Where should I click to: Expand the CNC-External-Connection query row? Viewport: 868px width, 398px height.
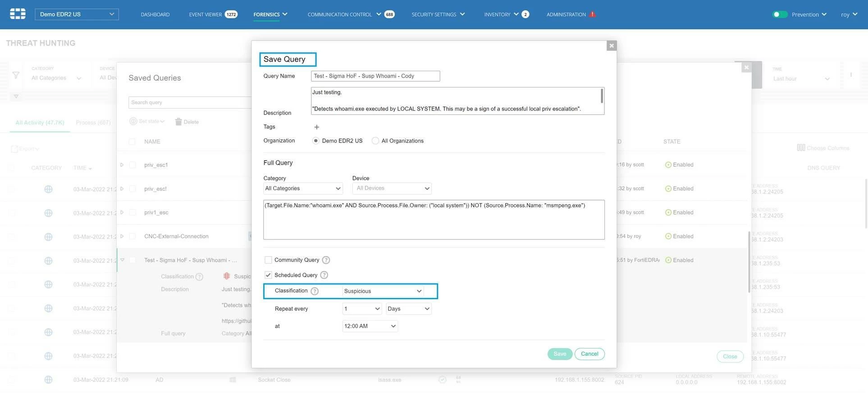[x=122, y=236]
